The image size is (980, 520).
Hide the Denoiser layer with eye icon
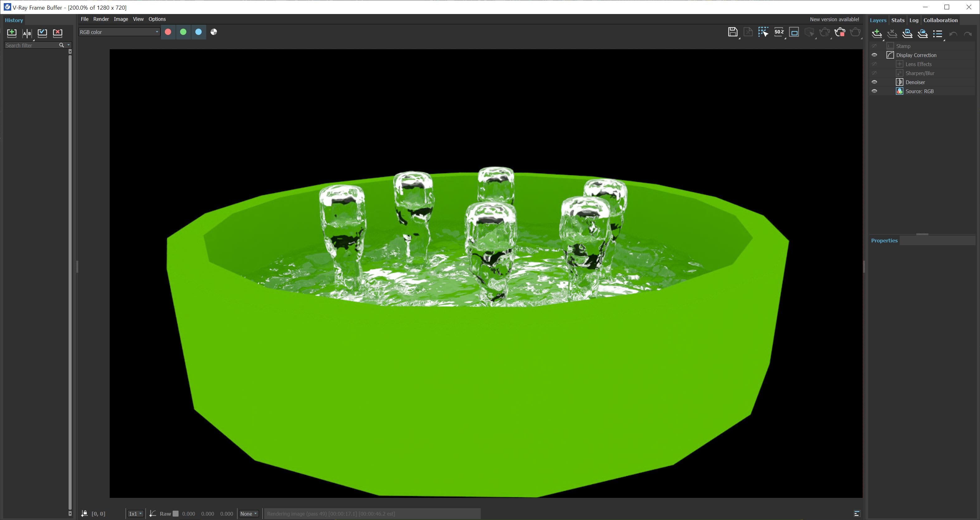click(x=874, y=82)
